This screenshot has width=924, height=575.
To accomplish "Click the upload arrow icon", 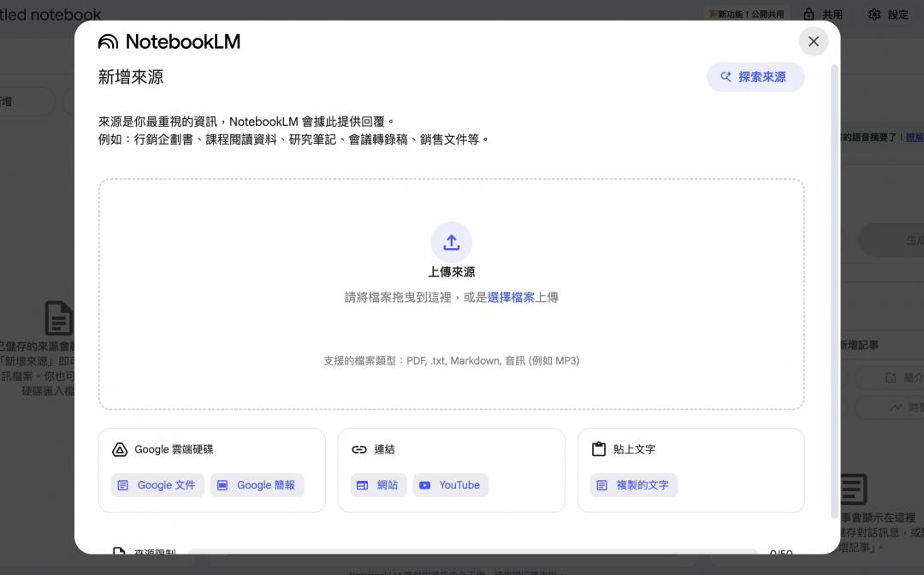I will click(451, 242).
